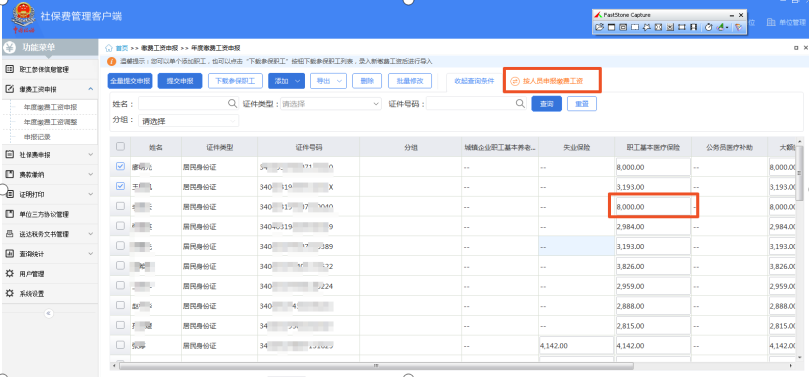
Task: Click the 重置 reset button
Action: (582, 104)
